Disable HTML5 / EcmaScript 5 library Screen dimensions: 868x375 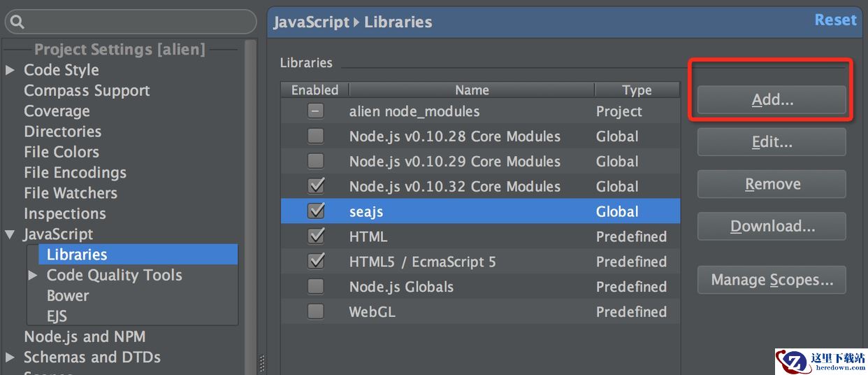click(x=316, y=262)
